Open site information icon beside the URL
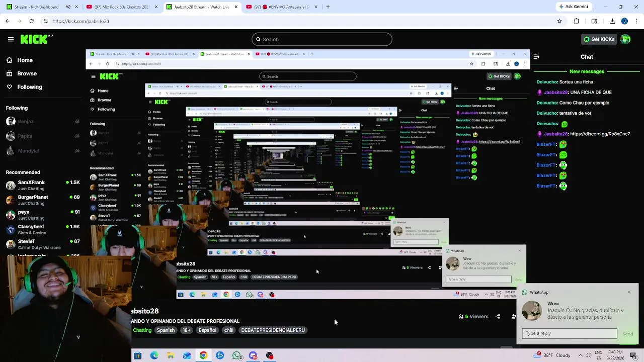 46,21
